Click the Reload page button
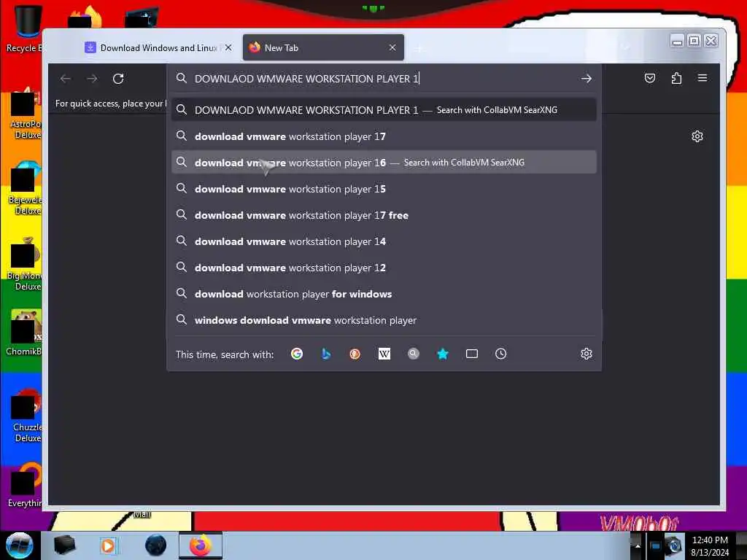Image resolution: width=747 pixels, height=560 pixels. (118, 79)
